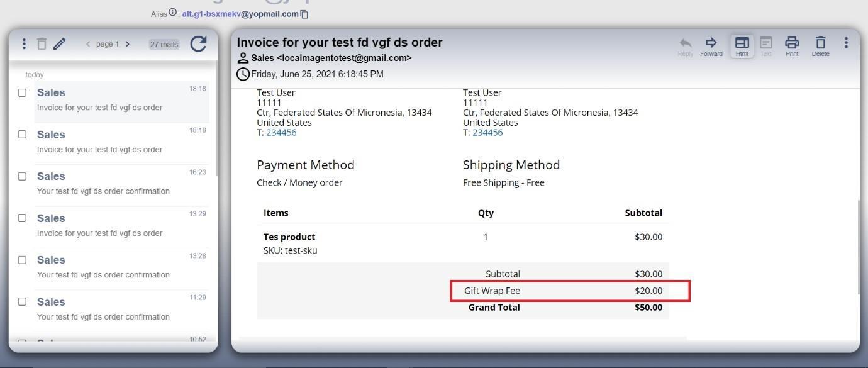The width and height of the screenshot is (868, 368).
Task: Open the email's more options menu
Action: tap(846, 42)
